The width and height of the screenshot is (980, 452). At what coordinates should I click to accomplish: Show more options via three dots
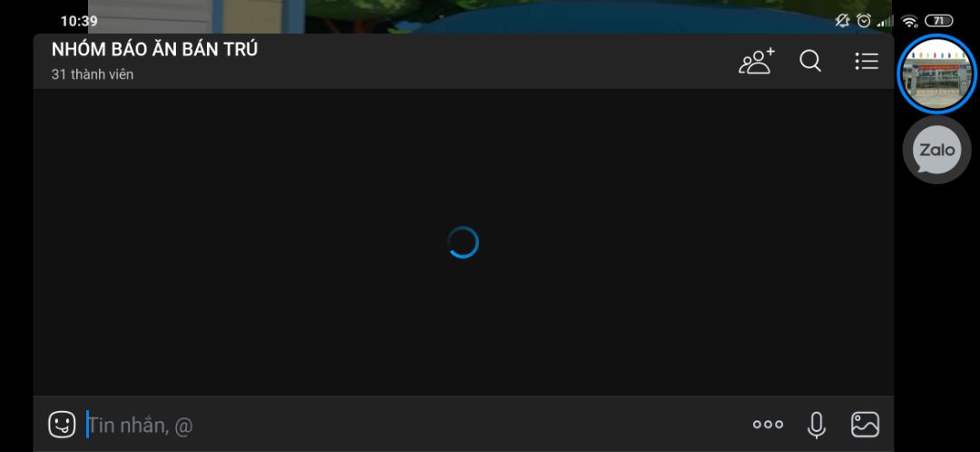[768, 425]
